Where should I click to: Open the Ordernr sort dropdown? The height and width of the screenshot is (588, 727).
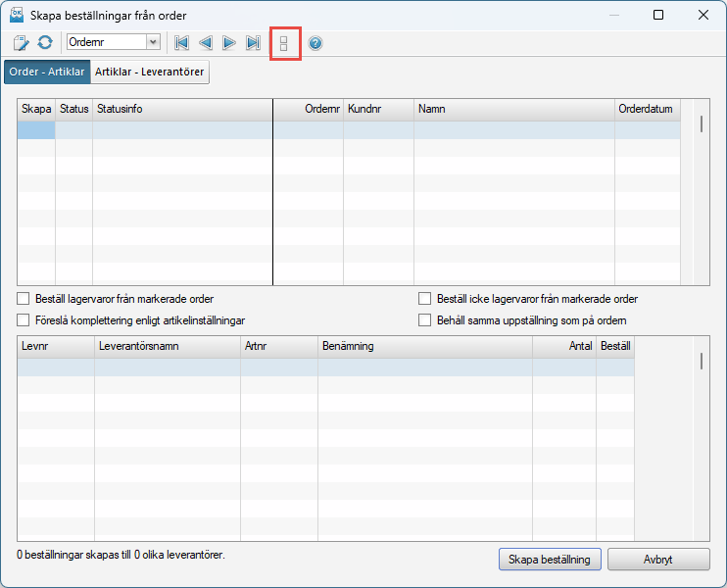[x=153, y=42]
